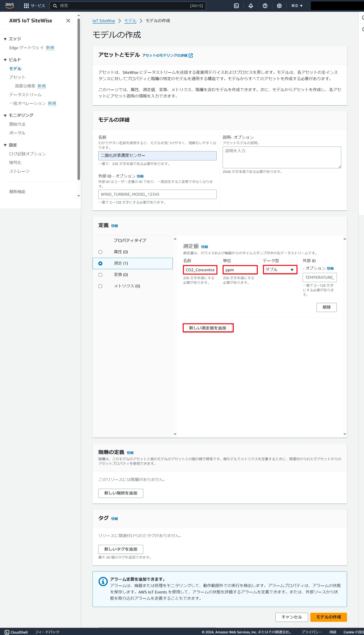This screenshot has width=364, height=635.
Task: Click the property type list scroll up arrow
Action: 175,239
